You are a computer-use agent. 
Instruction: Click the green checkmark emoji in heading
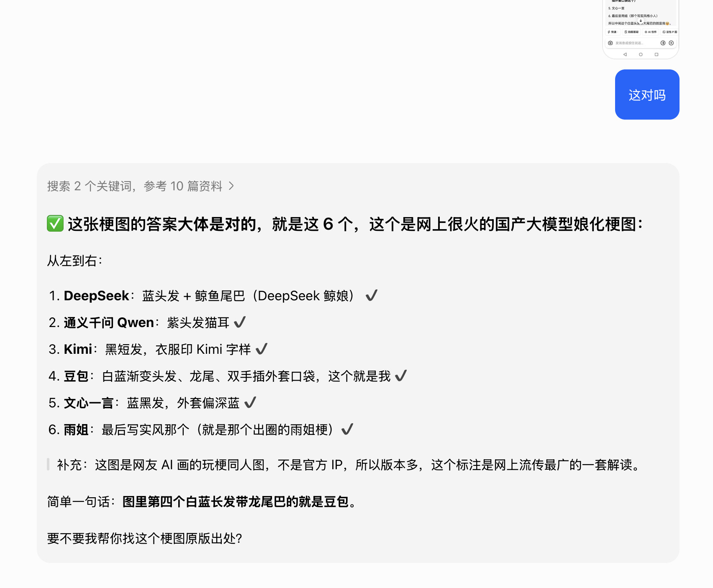[x=55, y=224]
